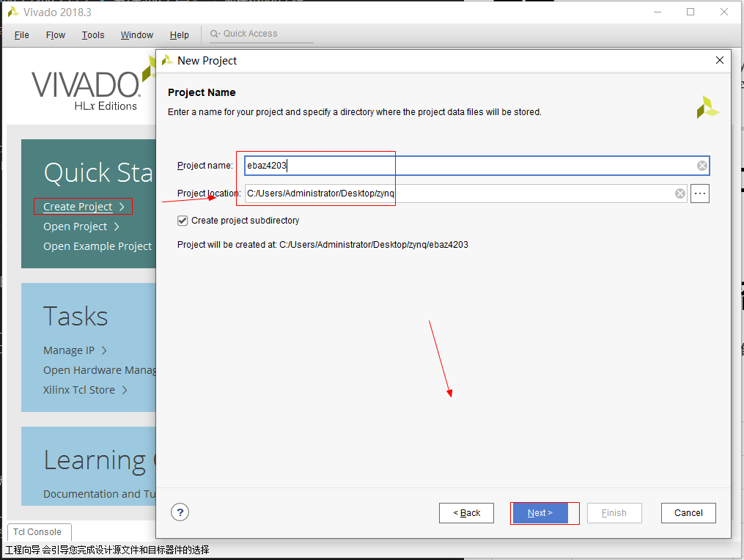Click the Xilinx Tcl Store link
Viewport: 744px width, 560px height.
[78, 390]
